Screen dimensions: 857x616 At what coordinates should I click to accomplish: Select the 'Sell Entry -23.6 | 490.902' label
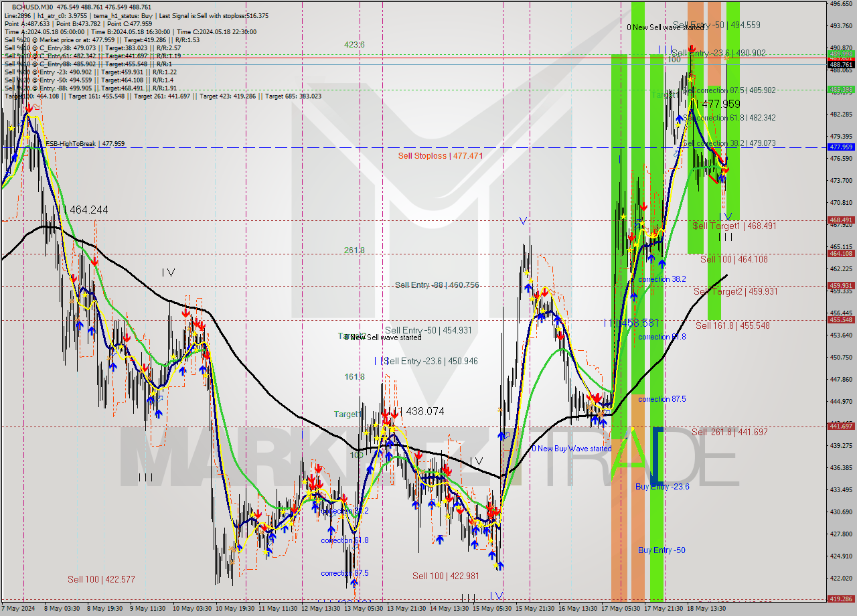coord(718,53)
